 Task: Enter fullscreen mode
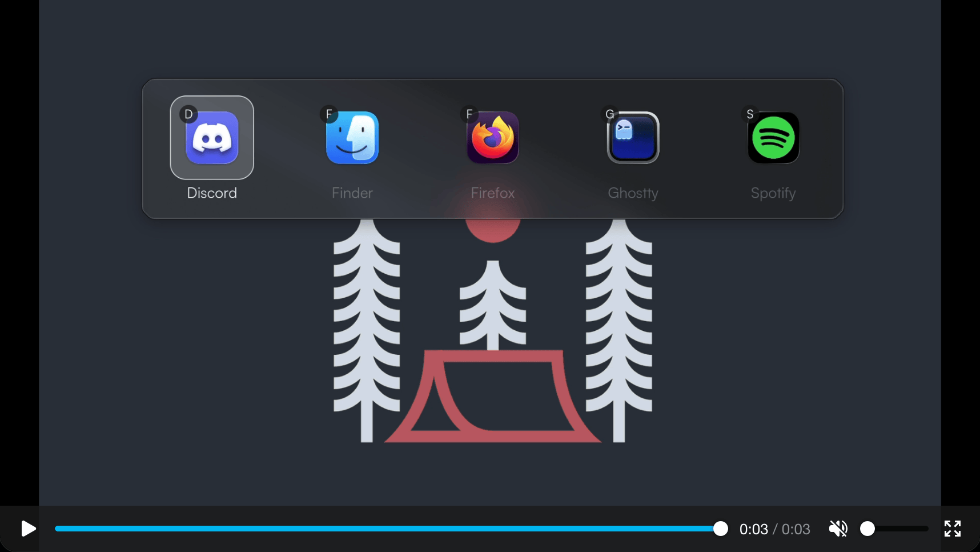(x=952, y=529)
